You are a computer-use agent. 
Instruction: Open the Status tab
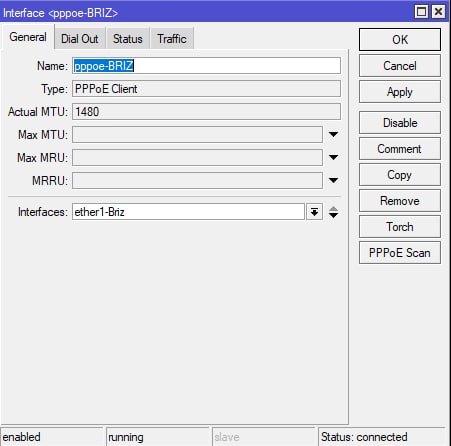[128, 39]
